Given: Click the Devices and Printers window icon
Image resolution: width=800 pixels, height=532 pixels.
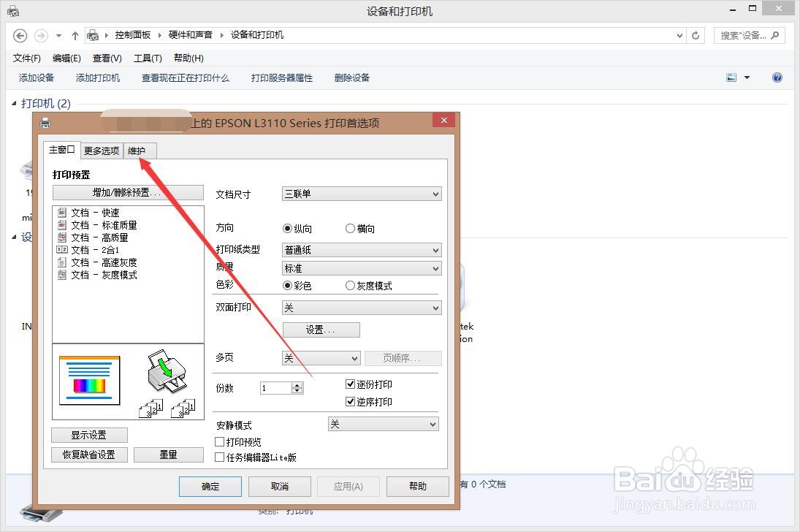Looking at the screenshot, I should 13,11.
